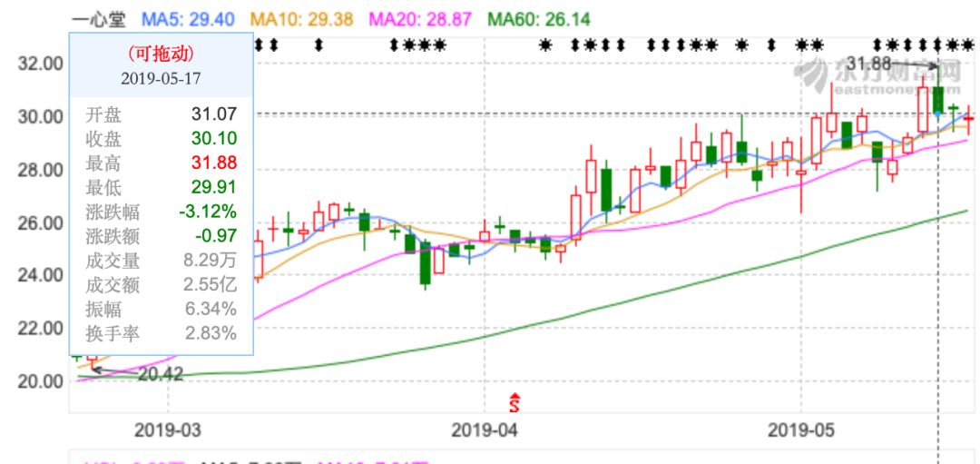Click the lone arrow marker above mid-March candles
Image resolution: width=980 pixels, height=464 pixels.
pos(318,44)
